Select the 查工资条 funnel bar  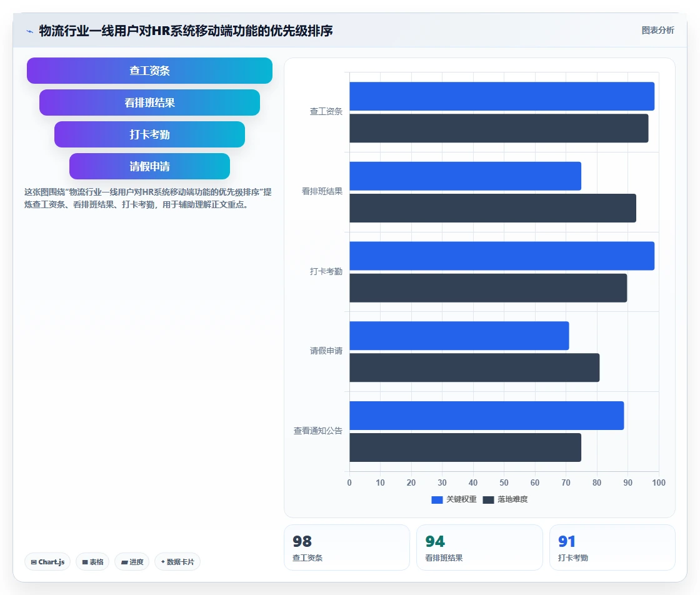pos(149,71)
